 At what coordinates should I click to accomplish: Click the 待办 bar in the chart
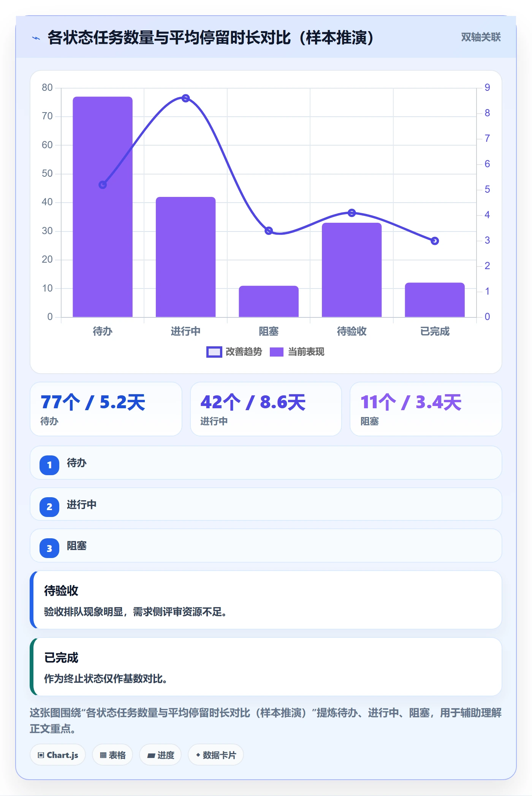103,207
